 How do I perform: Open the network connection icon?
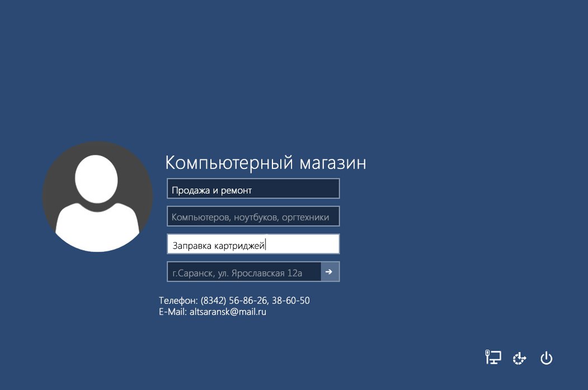point(493,358)
